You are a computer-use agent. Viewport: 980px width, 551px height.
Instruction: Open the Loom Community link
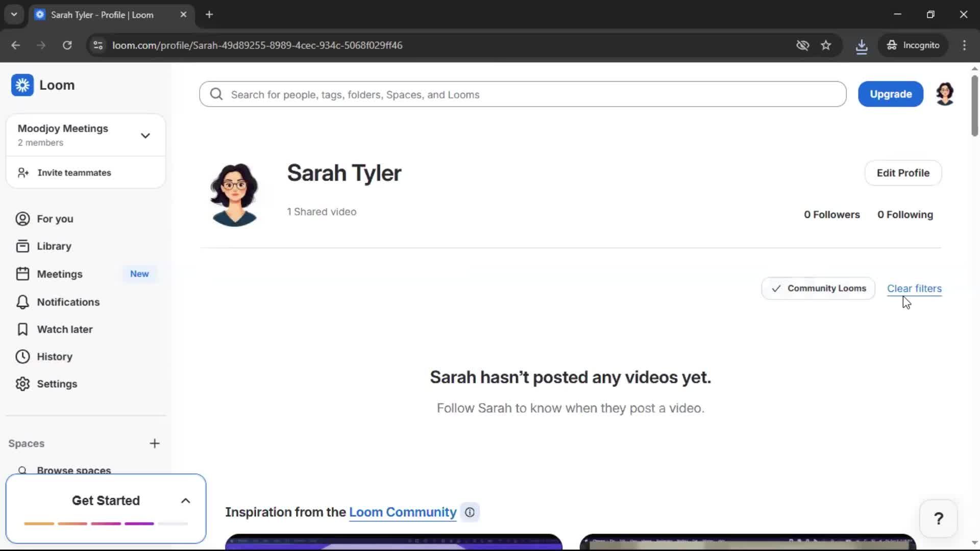coord(402,512)
